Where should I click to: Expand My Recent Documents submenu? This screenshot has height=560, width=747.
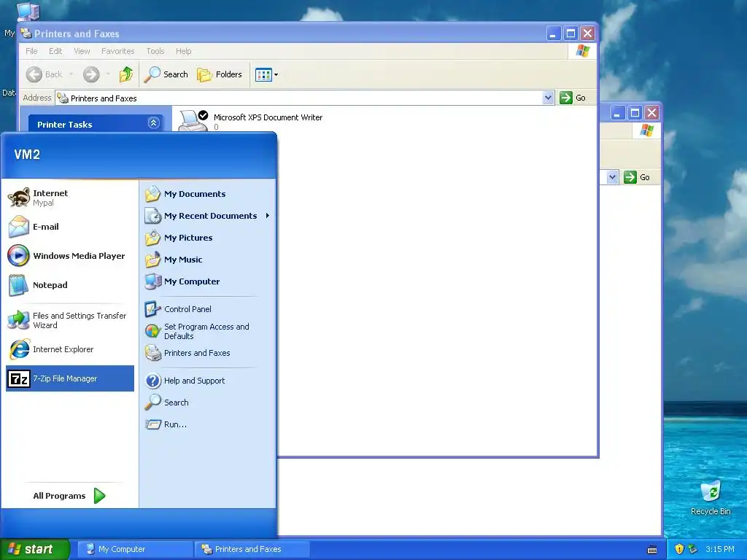tap(207, 216)
